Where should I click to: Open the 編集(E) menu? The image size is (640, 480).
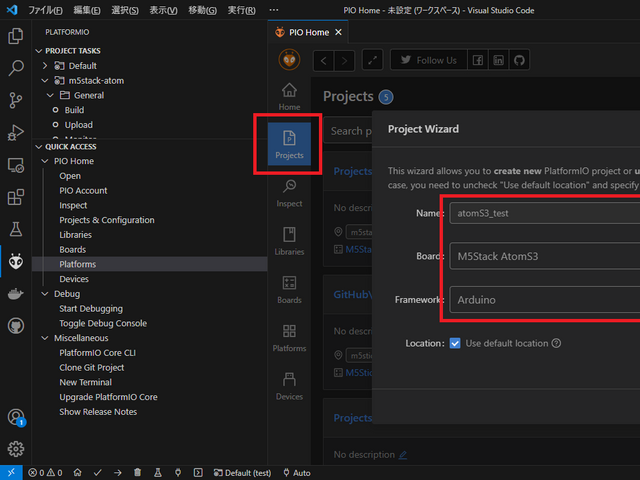point(87,10)
